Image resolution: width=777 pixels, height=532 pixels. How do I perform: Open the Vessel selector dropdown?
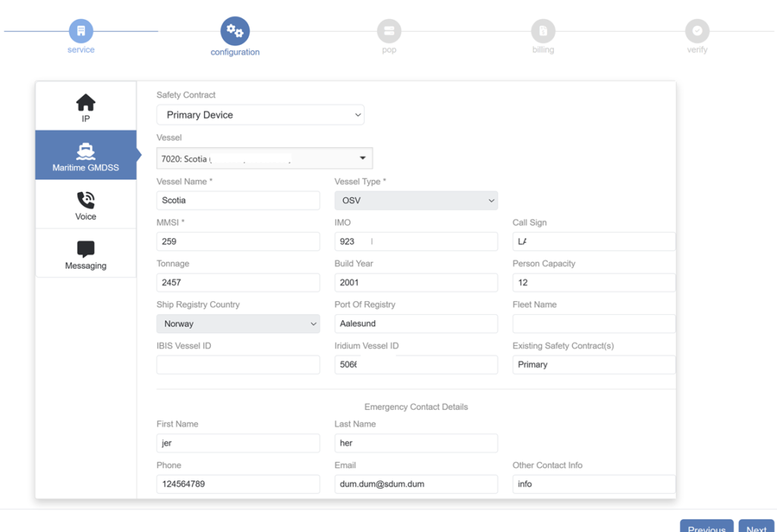(x=264, y=159)
